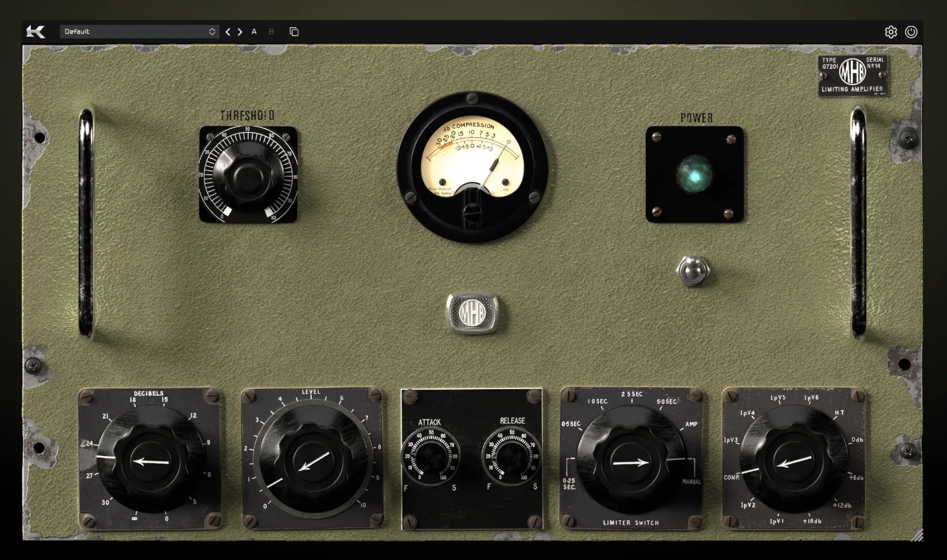
Task: Click the Decibels rotary knob
Action: tap(151, 462)
